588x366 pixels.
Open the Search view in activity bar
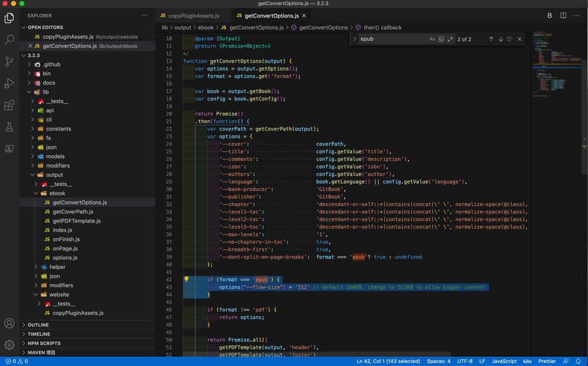pyautogui.click(x=9, y=40)
